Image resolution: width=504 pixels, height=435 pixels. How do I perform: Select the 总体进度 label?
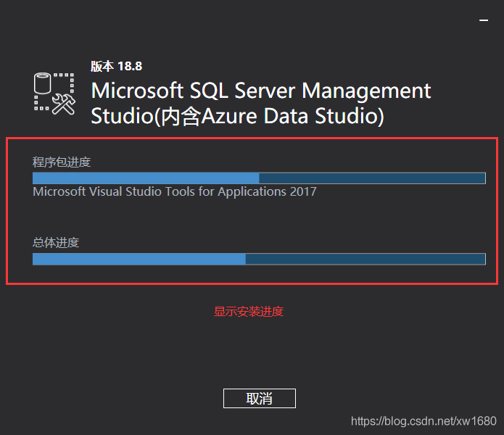tap(56, 242)
